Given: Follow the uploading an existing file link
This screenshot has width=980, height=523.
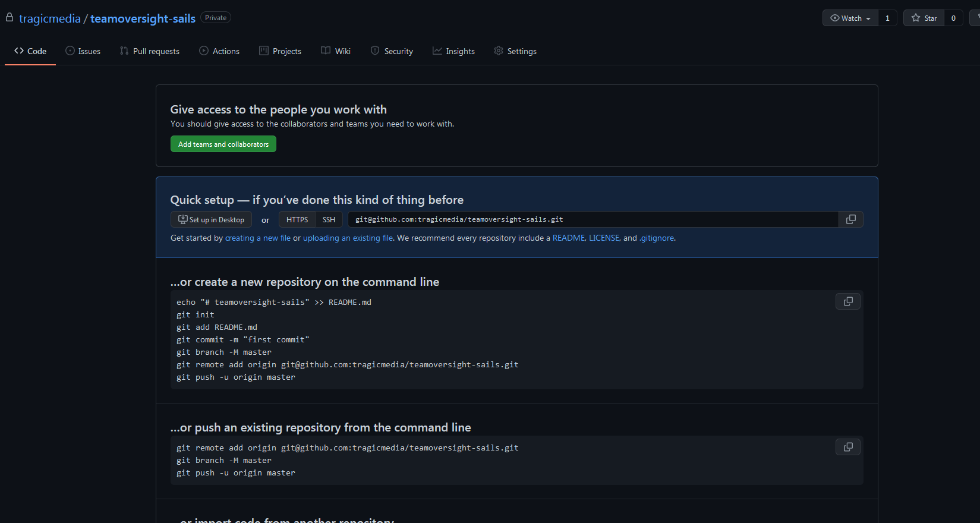Looking at the screenshot, I should coord(348,238).
